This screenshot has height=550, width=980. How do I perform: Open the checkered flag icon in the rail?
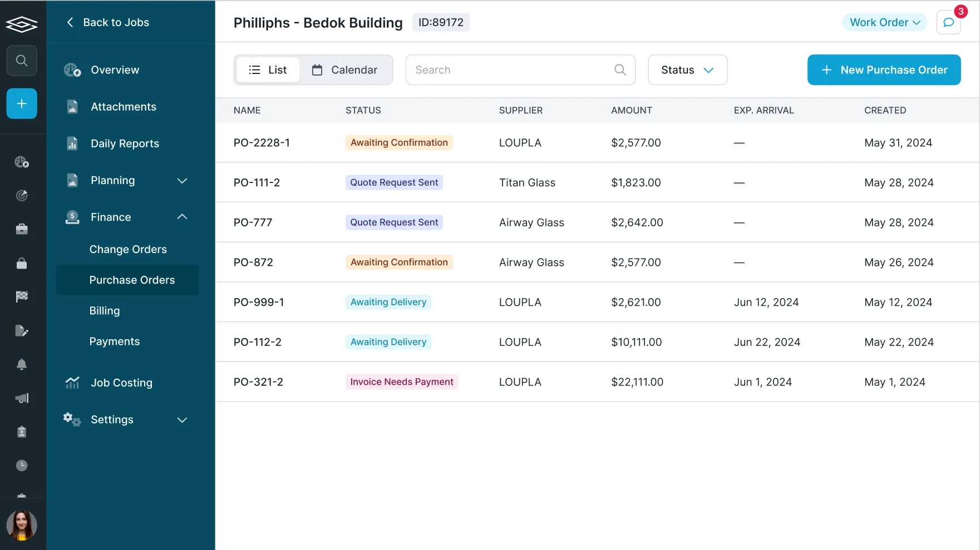tap(22, 296)
